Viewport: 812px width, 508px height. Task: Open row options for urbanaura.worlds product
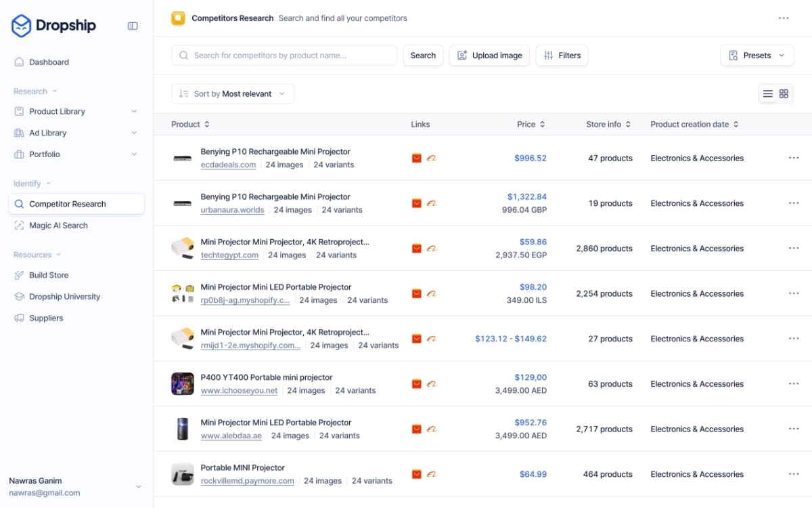click(x=794, y=203)
